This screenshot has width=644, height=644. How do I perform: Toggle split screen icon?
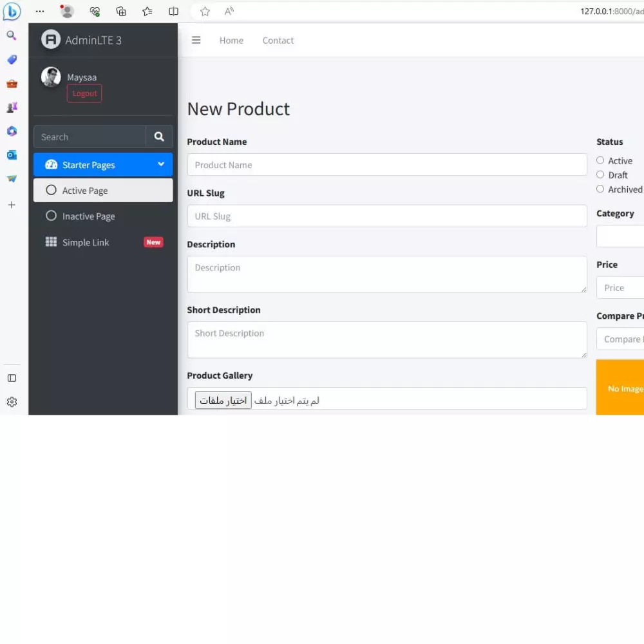174,12
